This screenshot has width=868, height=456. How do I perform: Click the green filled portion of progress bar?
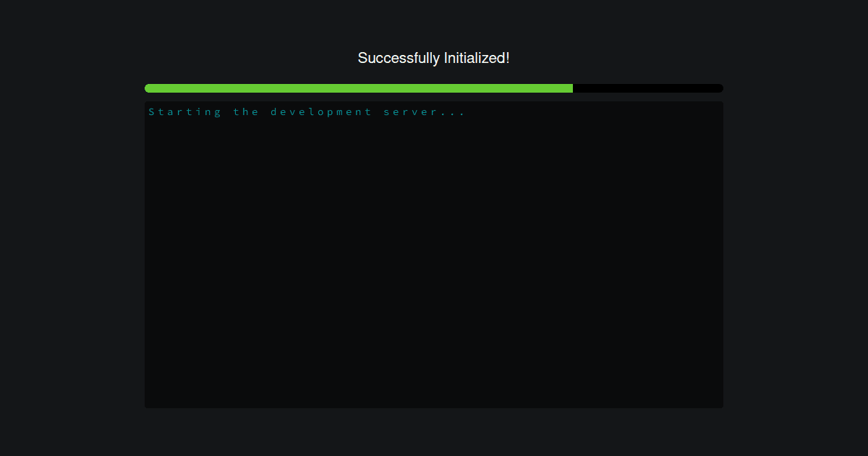[359, 88]
